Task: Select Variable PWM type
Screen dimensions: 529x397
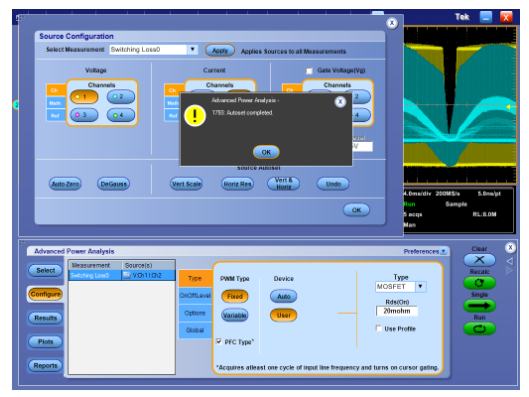Action: pyautogui.click(x=234, y=315)
